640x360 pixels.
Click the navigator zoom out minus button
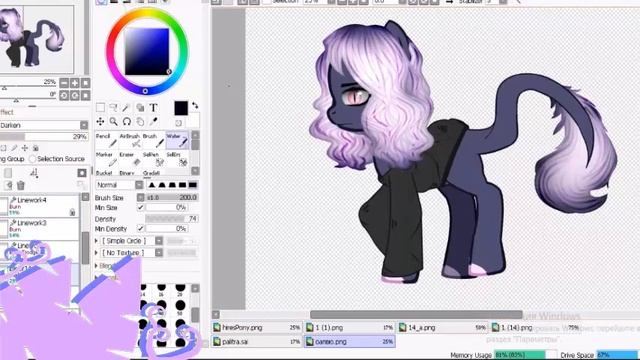click(x=64, y=83)
